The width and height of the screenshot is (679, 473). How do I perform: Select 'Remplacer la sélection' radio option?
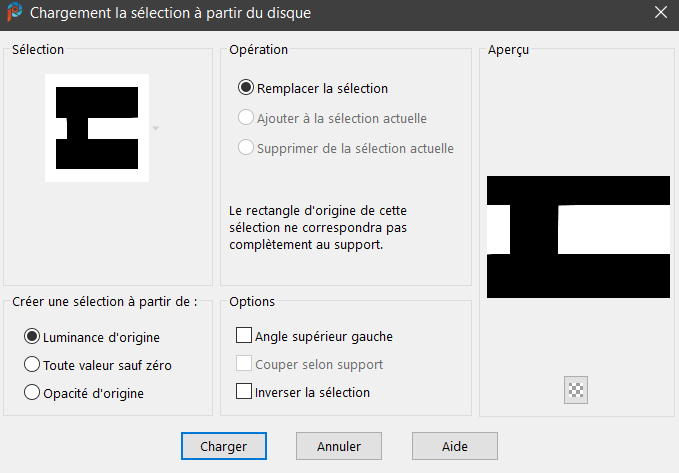pos(246,88)
